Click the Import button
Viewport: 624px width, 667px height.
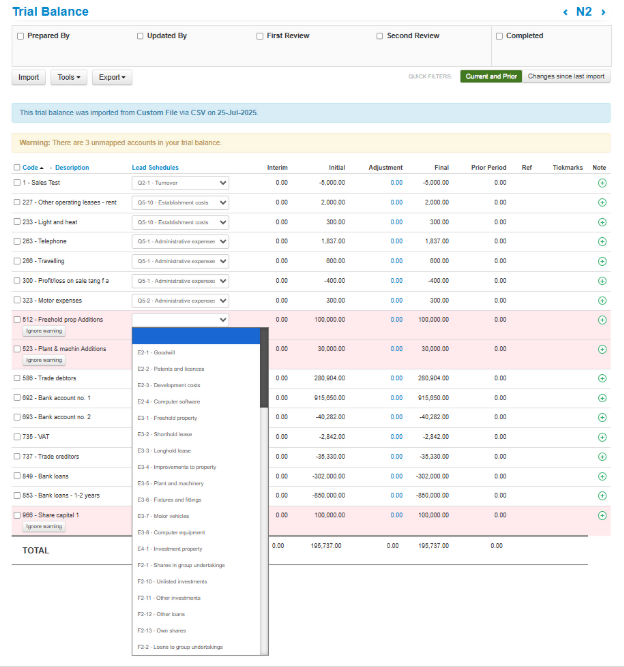(x=28, y=77)
